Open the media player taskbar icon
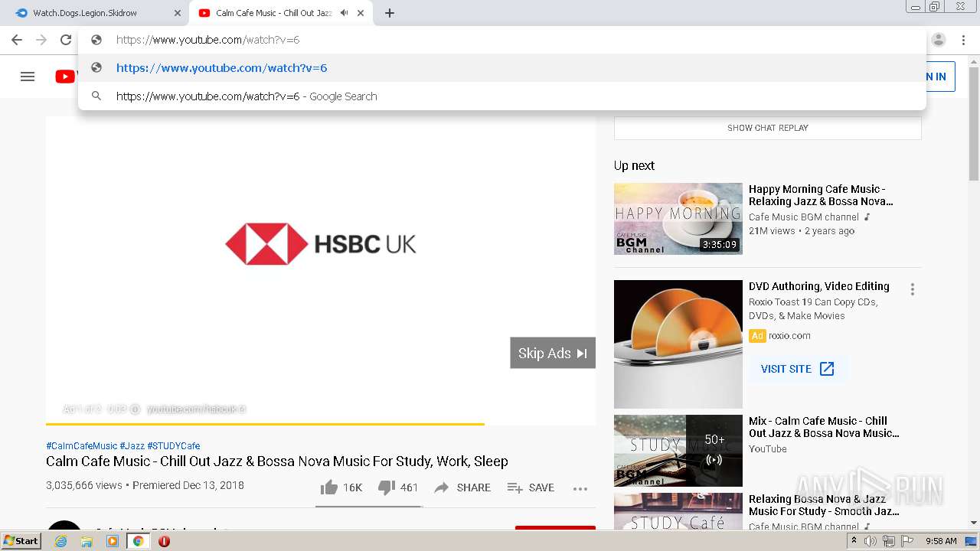 (113, 541)
